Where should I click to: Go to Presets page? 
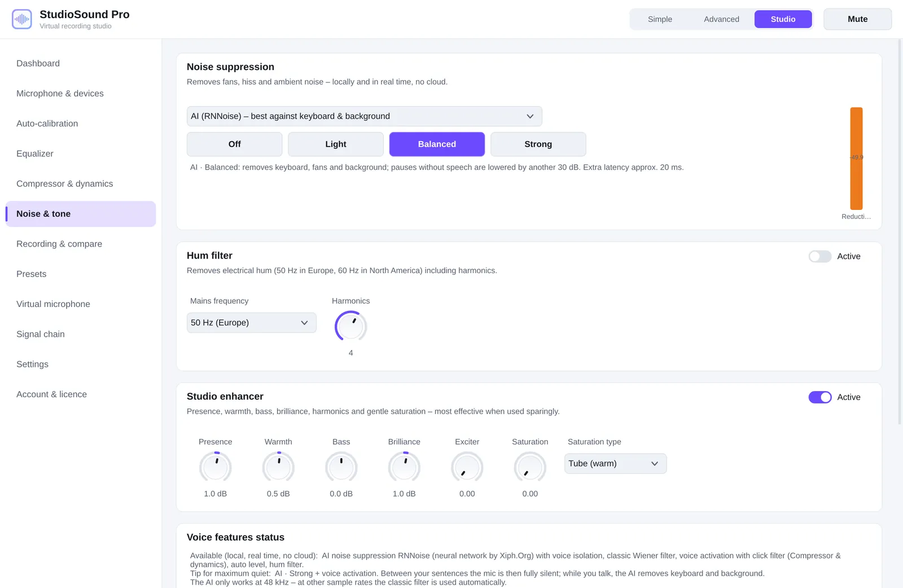pyautogui.click(x=81, y=274)
